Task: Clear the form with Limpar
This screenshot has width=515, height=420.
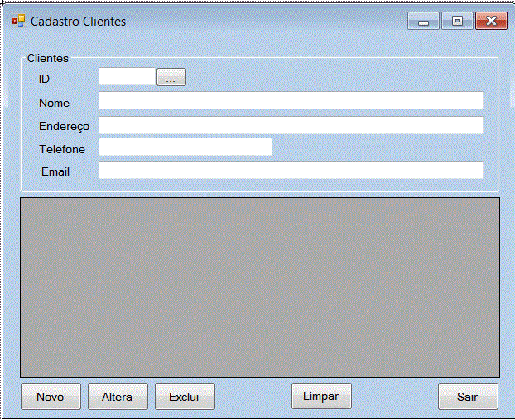Action: (x=321, y=396)
